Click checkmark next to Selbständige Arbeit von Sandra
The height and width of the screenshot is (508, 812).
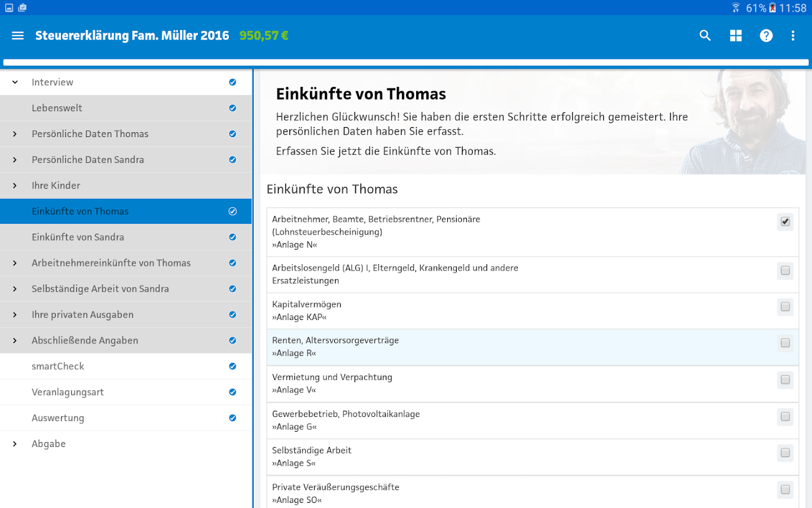[x=232, y=289]
